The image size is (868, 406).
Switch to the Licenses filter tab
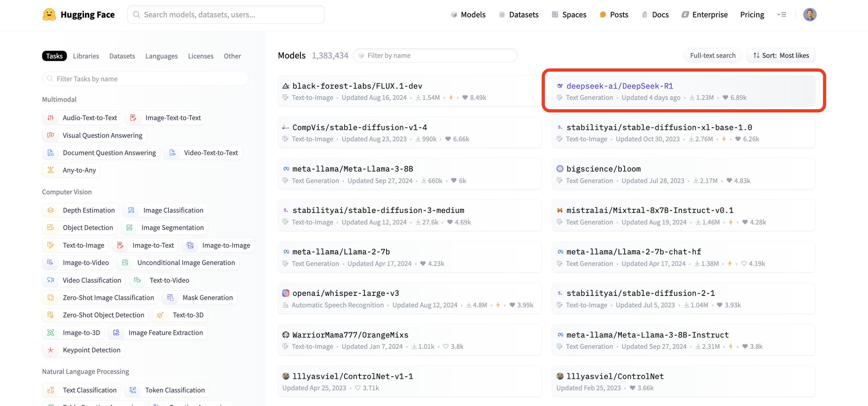point(201,56)
